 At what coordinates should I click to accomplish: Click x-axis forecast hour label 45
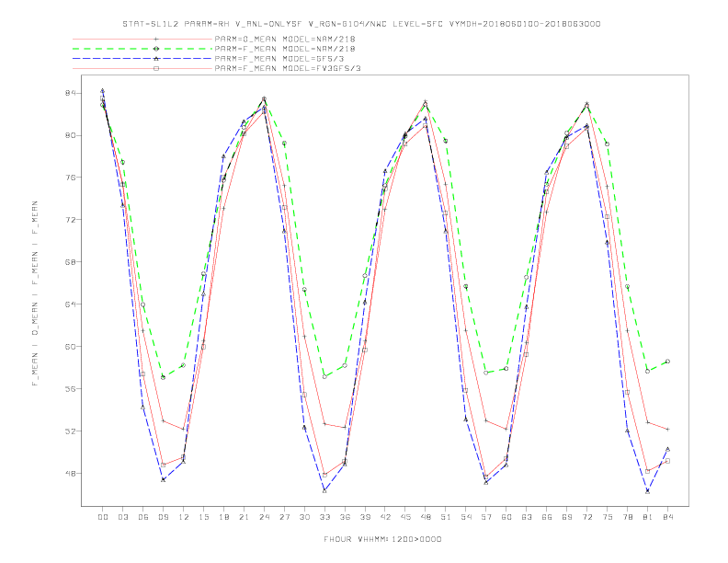[405, 517]
